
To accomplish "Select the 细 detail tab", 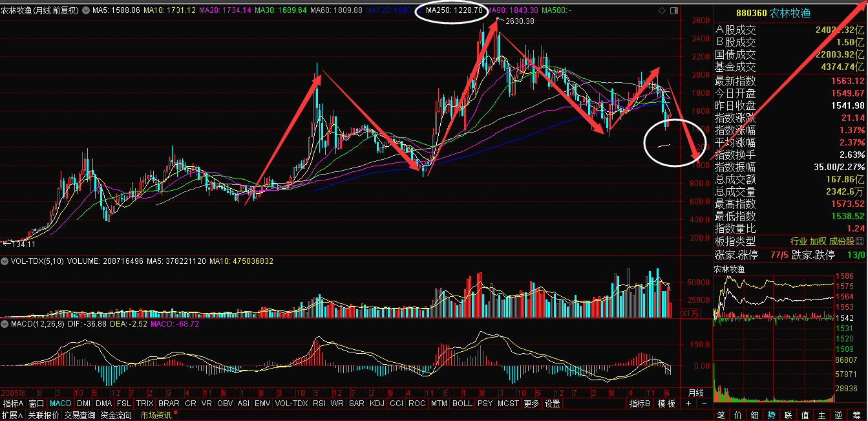I will pyautogui.click(x=755, y=415).
